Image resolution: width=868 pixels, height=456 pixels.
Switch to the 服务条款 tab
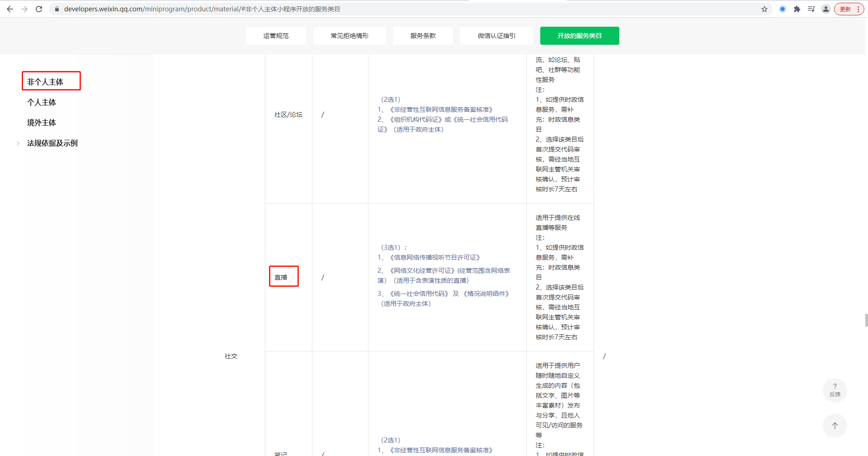(x=423, y=36)
